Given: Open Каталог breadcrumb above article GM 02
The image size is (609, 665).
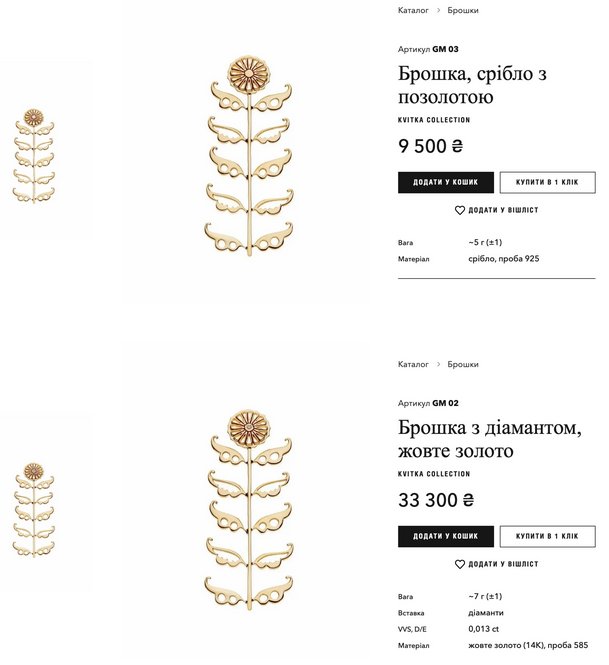Looking at the screenshot, I should (x=413, y=364).
